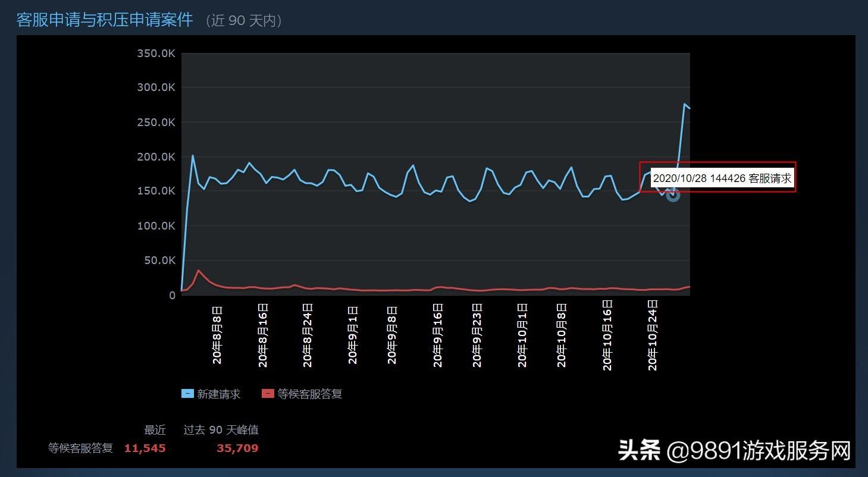This screenshot has width=868, height=477.
Task: Click the 20年9月8日 x-axis date label
Action: 392,335
